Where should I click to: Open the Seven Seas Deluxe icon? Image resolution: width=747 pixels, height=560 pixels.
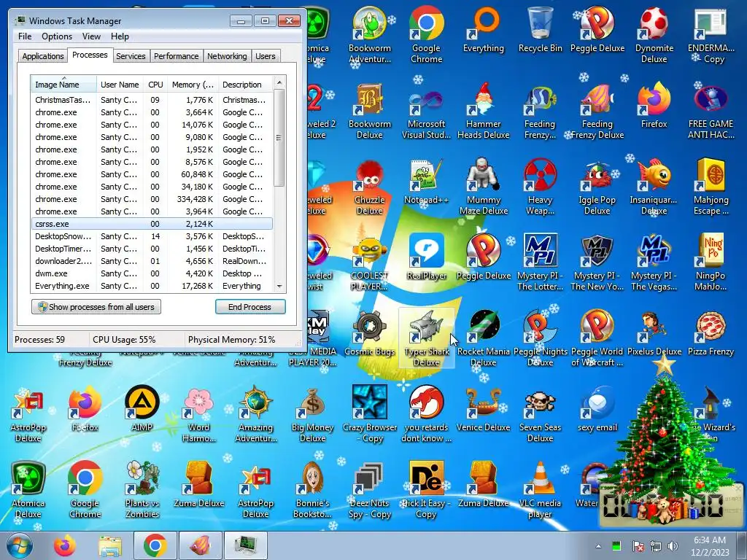coord(541,414)
